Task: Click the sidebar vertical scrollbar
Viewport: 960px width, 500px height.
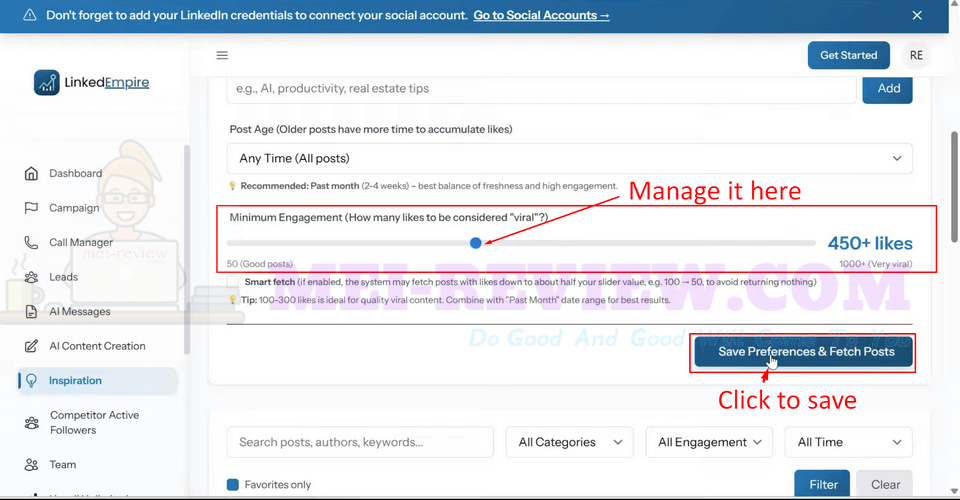Action: pyautogui.click(x=187, y=250)
